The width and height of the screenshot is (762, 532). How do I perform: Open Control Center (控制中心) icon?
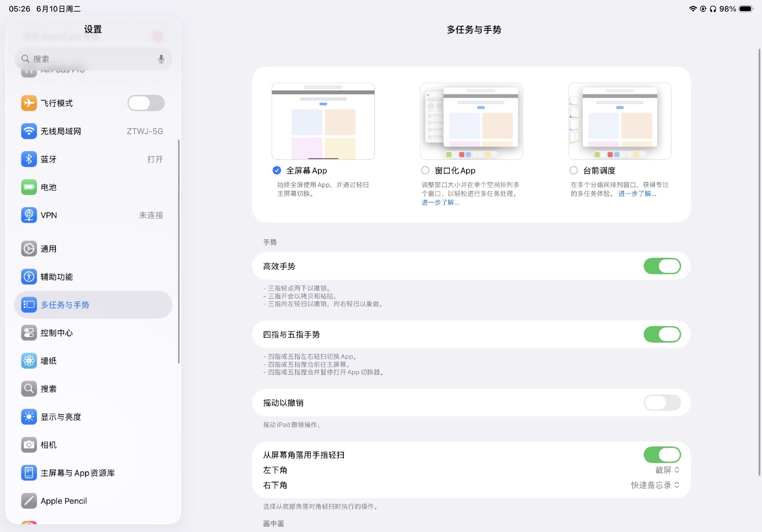click(29, 333)
